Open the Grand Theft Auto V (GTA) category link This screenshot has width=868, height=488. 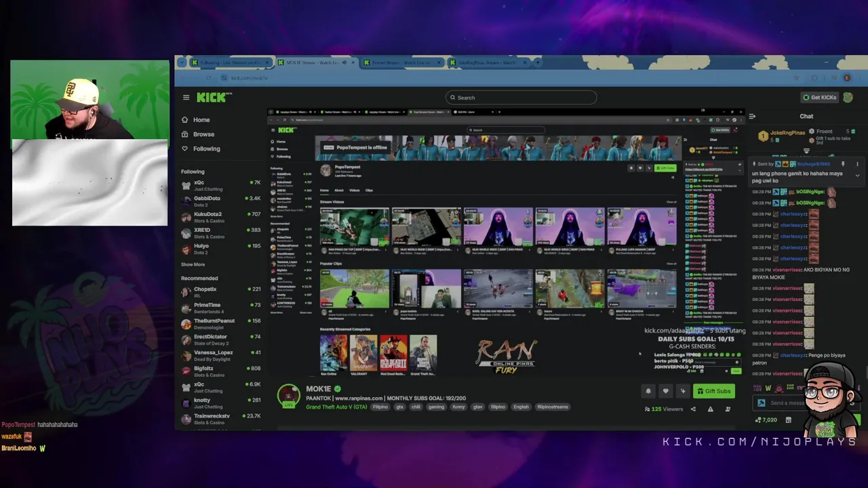[336, 407]
